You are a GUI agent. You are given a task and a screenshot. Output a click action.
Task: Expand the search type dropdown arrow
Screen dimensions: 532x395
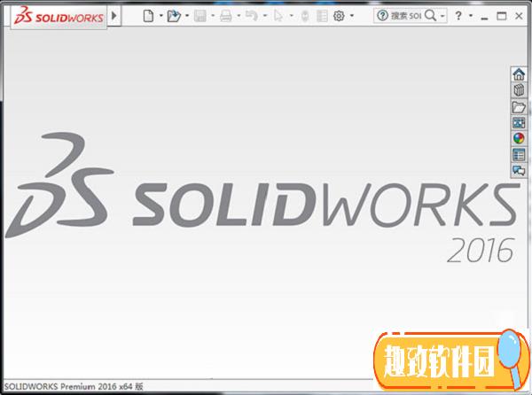pos(442,16)
